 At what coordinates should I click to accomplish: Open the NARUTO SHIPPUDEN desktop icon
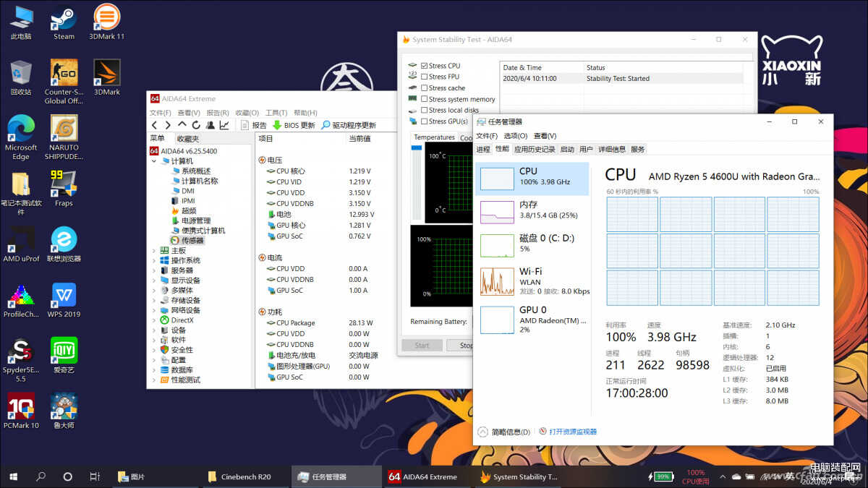coord(64,137)
